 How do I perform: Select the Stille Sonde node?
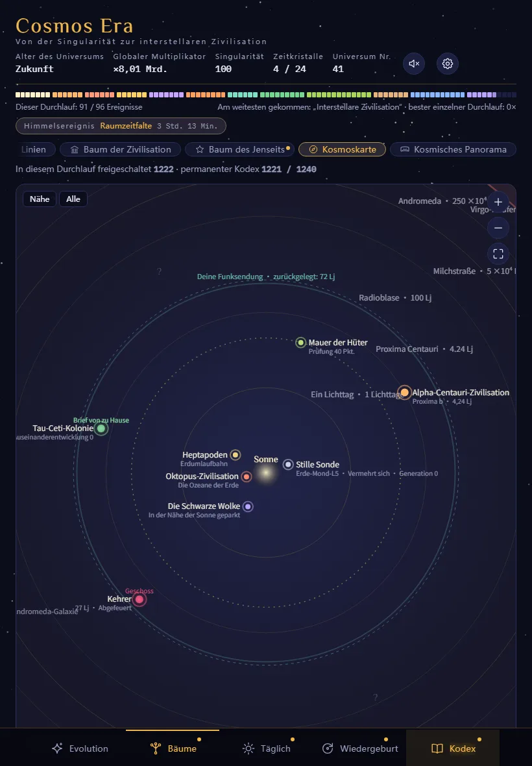[x=288, y=464]
